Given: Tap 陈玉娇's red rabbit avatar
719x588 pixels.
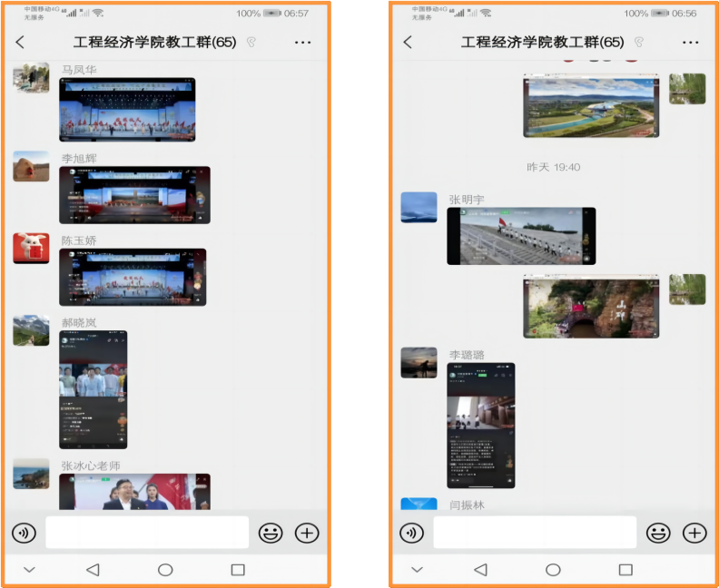Looking at the screenshot, I should (x=31, y=249).
